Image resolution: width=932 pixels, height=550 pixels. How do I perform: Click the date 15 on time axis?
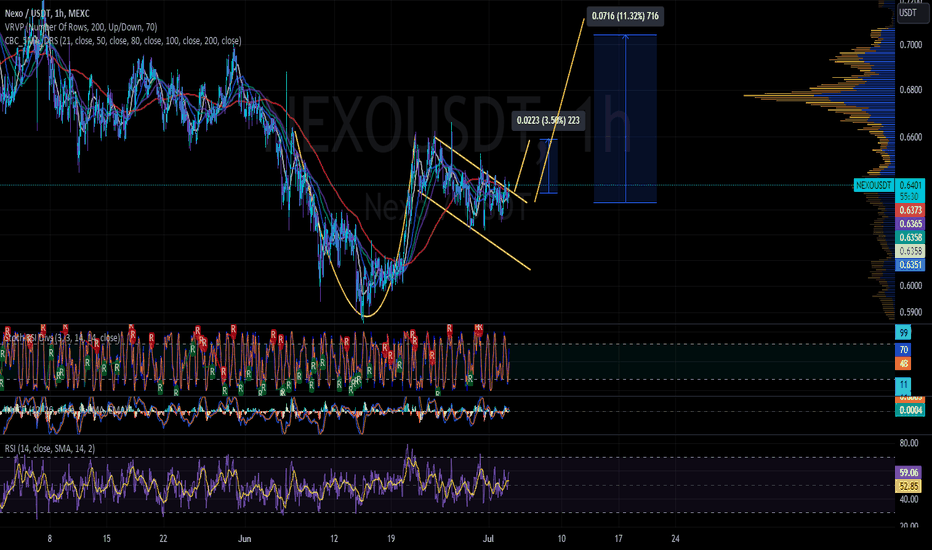click(106, 539)
